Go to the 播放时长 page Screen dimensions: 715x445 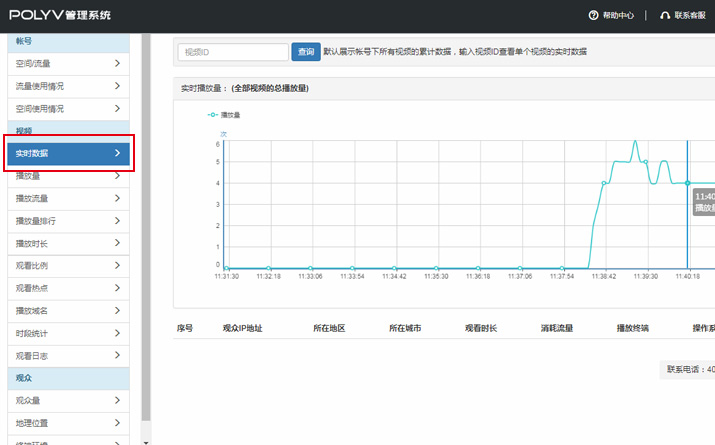click(x=67, y=243)
